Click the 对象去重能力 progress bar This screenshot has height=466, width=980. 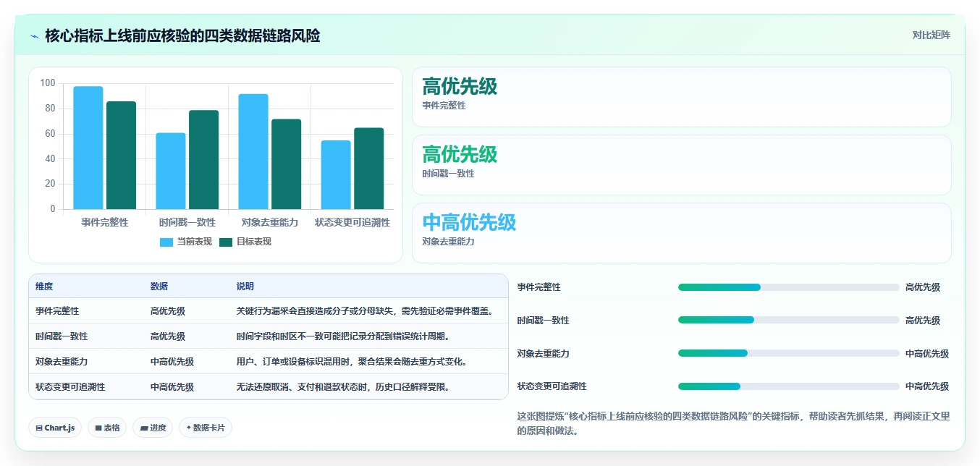click(x=788, y=353)
